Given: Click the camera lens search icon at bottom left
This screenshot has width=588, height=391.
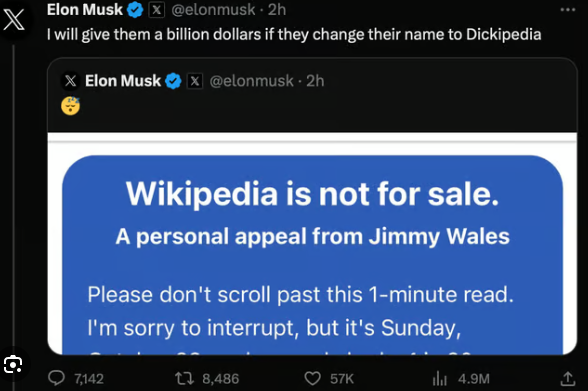Looking at the screenshot, I should (13, 364).
